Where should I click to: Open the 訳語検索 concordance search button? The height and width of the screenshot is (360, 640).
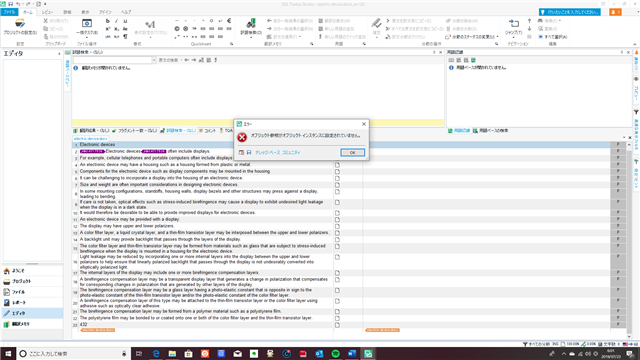(251, 27)
